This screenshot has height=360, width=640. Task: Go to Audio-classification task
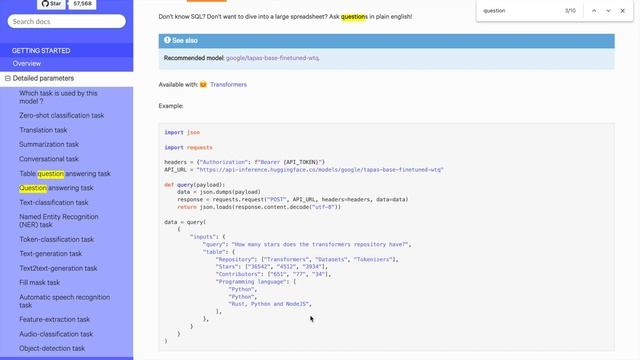56,334
